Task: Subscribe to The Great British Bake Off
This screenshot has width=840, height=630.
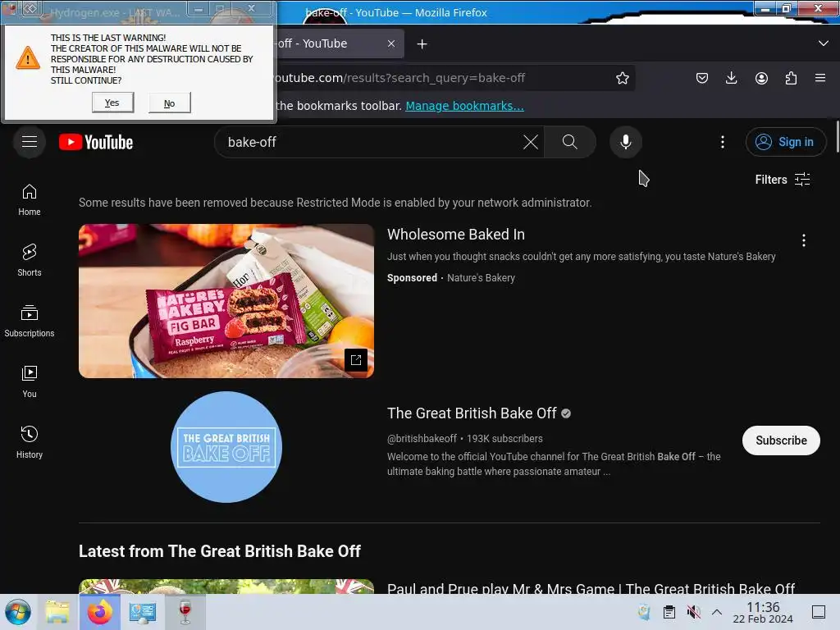Action: (x=781, y=441)
